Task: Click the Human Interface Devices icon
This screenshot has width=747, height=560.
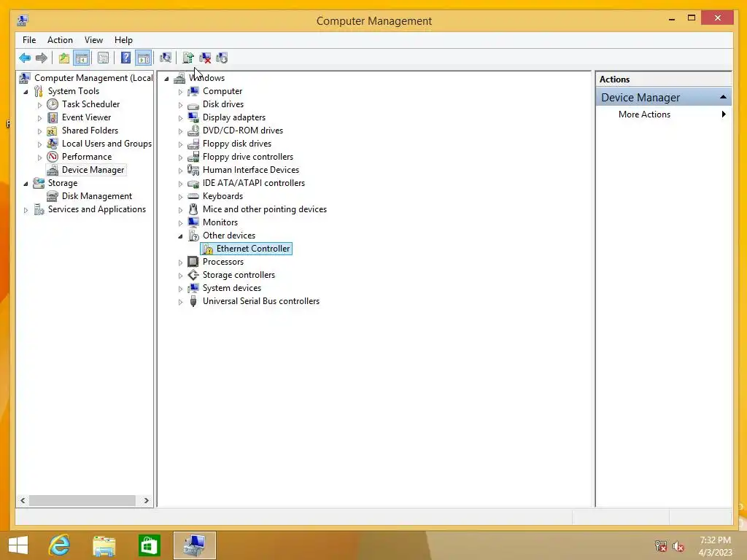Action: point(193,169)
